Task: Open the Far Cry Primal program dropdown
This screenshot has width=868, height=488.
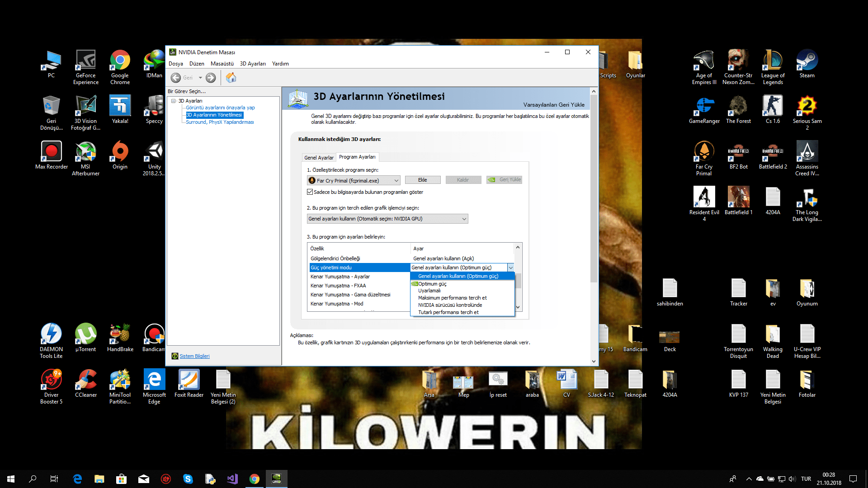Action: 354,180
